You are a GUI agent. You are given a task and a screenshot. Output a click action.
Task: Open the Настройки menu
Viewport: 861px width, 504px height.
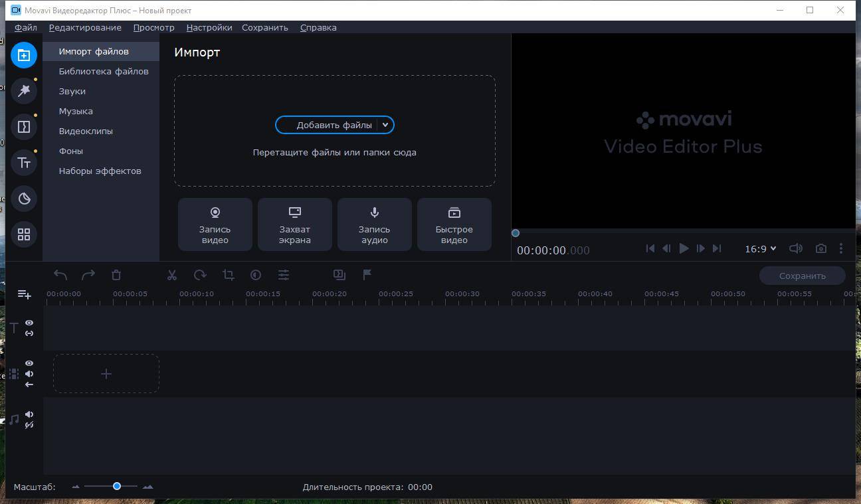point(209,27)
